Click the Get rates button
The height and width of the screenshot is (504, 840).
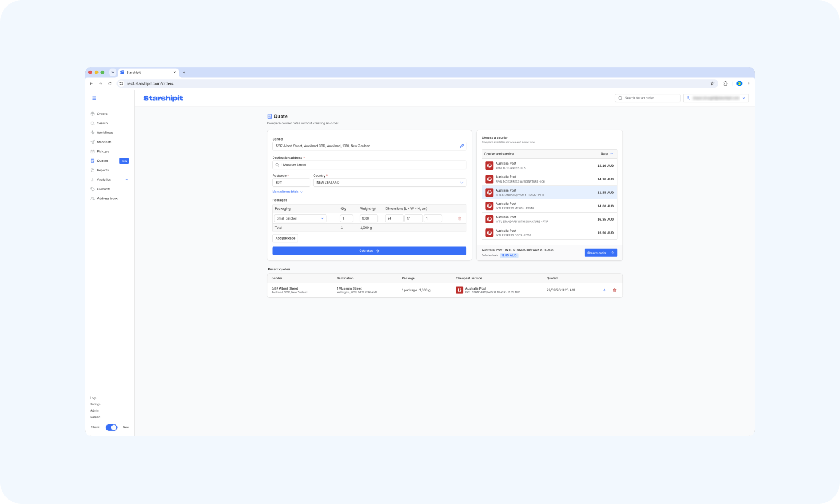(369, 251)
